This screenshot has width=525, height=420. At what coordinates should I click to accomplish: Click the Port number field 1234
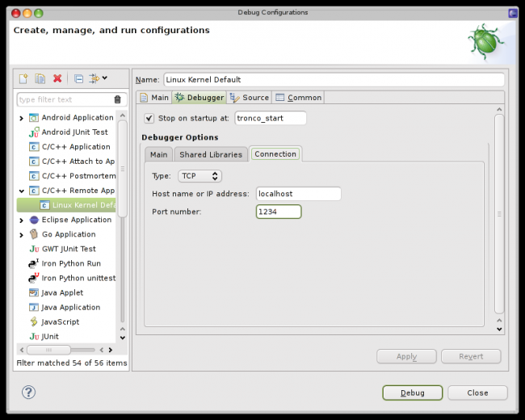[279, 212]
